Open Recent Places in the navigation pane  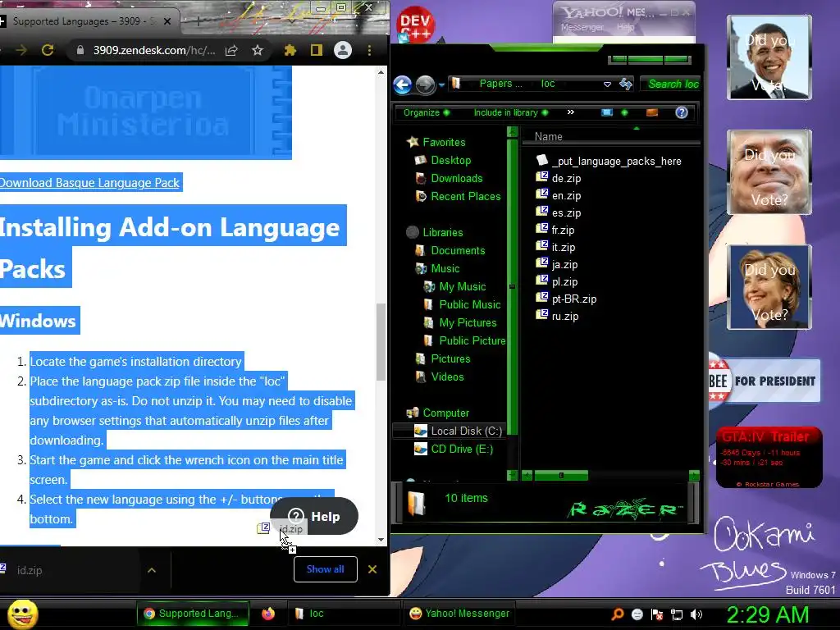(458, 196)
